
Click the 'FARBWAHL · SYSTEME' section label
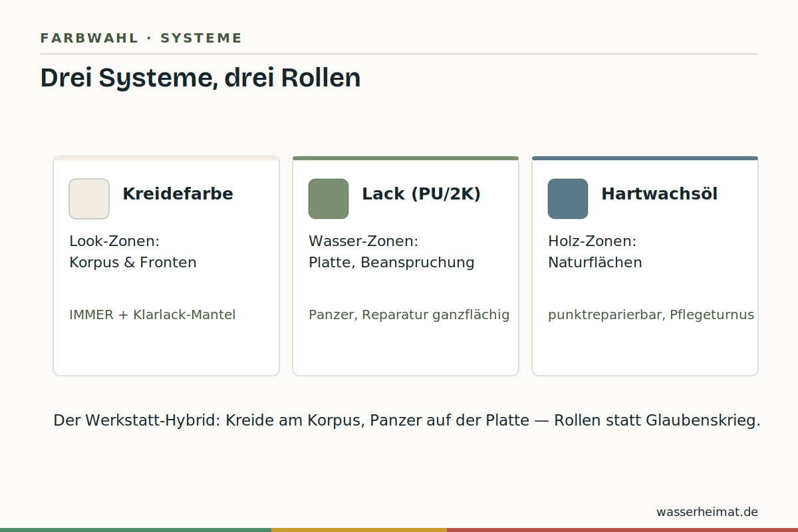141,38
